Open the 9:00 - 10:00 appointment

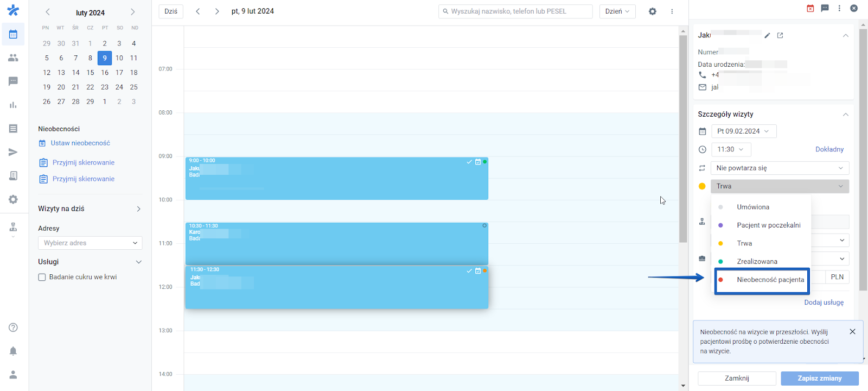click(336, 179)
